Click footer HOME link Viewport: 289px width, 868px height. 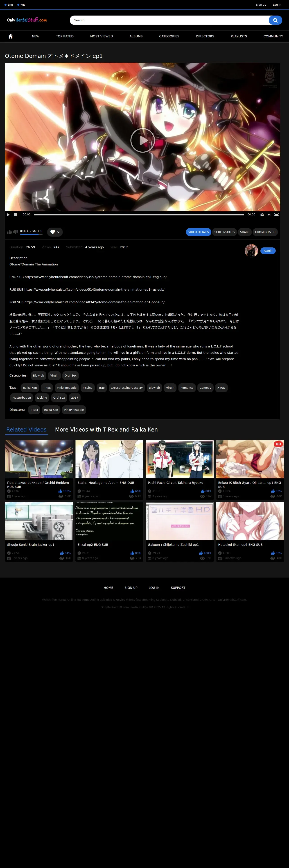(108, 588)
